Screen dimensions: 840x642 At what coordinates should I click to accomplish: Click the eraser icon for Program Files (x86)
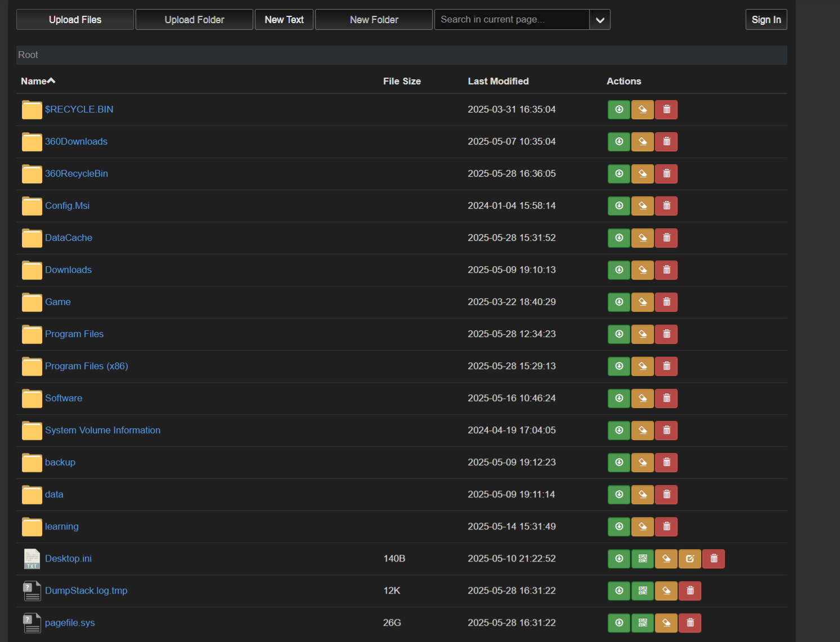[x=643, y=366]
